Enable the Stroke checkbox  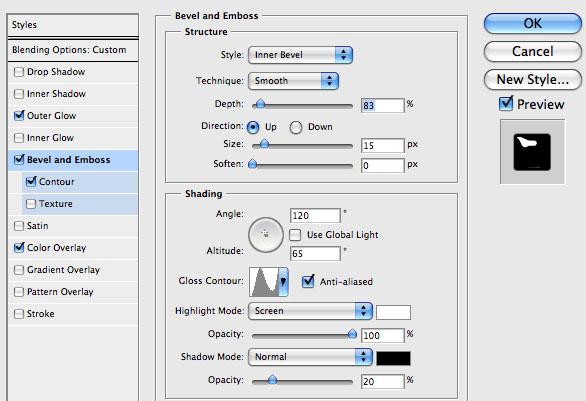pyautogui.click(x=19, y=314)
